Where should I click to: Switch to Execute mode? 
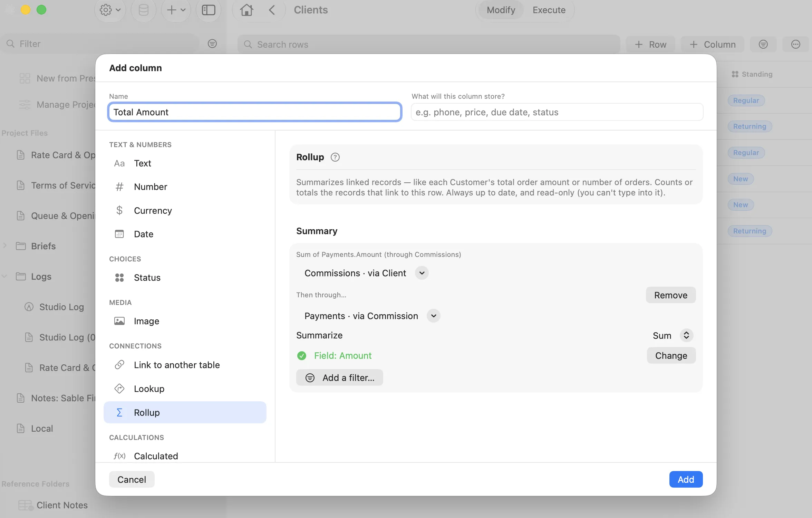tap(549, 10)
